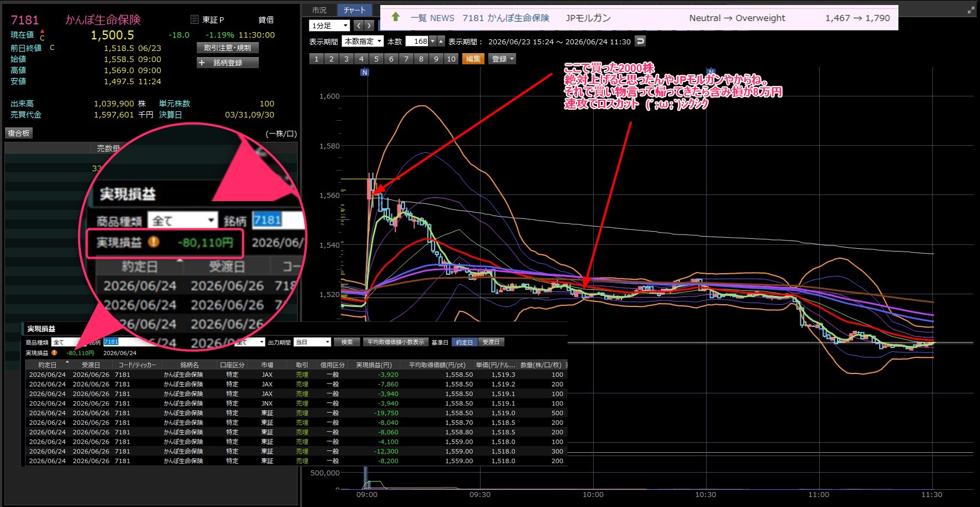
Task: Sort by 信用区分 column header
Action: [x=333, y=365]
